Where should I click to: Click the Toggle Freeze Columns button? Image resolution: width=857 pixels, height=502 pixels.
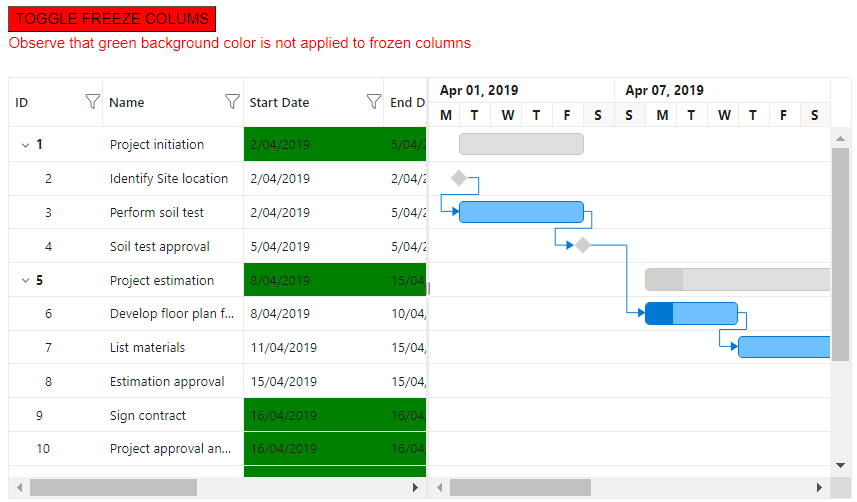112,19
